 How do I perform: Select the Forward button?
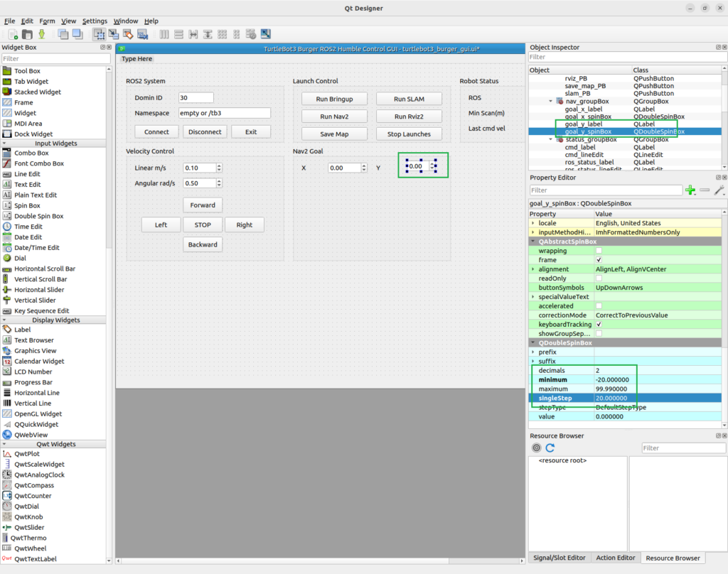203,205
